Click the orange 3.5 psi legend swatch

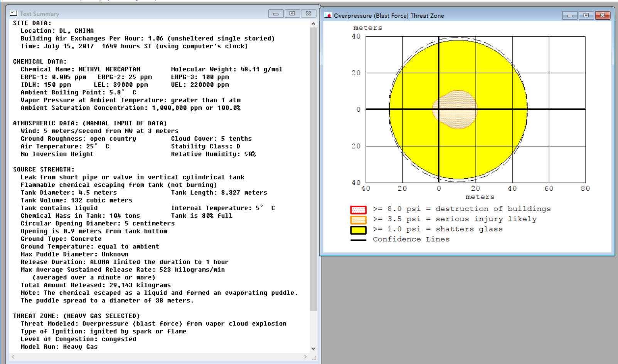pyautogui.click(x=358, y=220)
